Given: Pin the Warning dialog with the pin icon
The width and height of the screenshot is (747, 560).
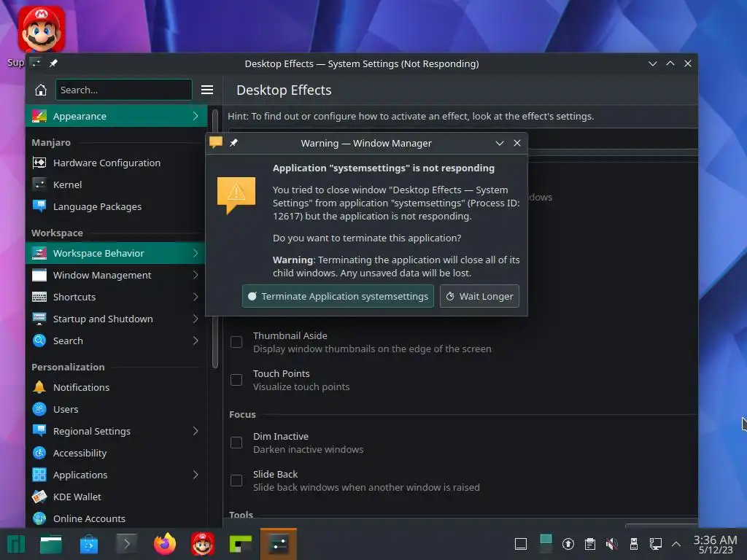Looking at the screenshot, I should click(234, 143).
